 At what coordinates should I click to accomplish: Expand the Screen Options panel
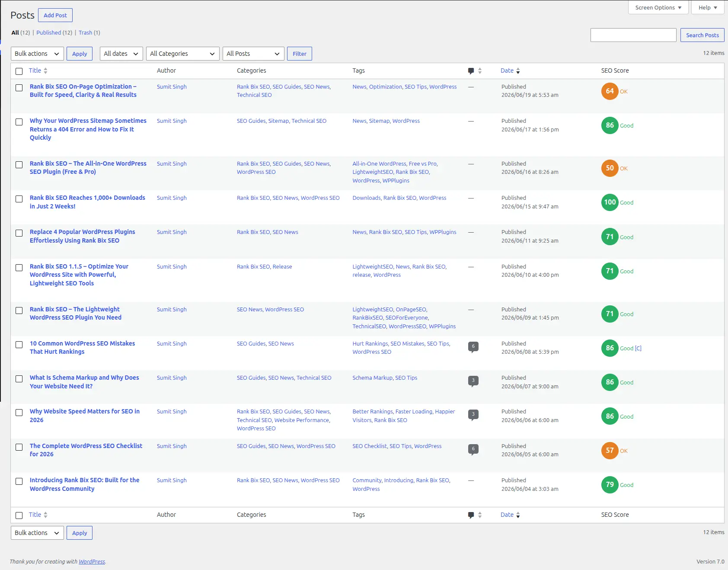coord(658,7)
